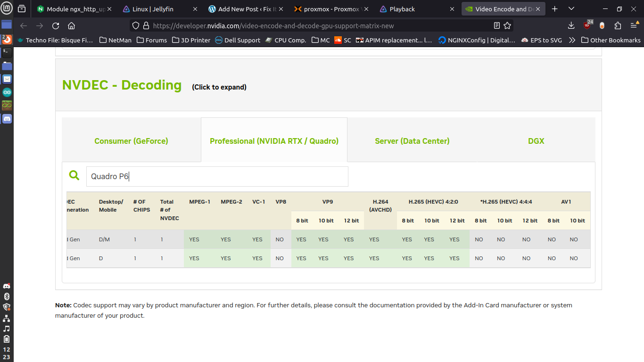Image resolution: width=644 pixels, height=362 pixels.
Task: Reload the current page
Action: 56,26
